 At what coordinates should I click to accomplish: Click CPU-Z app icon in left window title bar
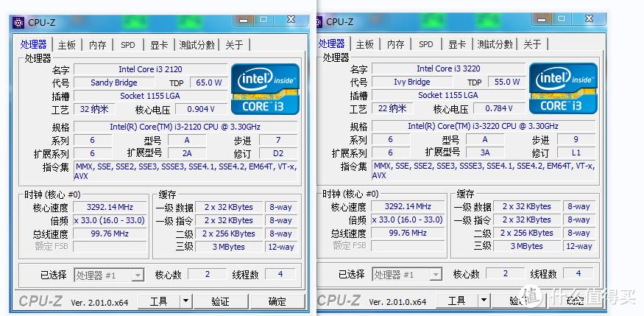[18, 22]
